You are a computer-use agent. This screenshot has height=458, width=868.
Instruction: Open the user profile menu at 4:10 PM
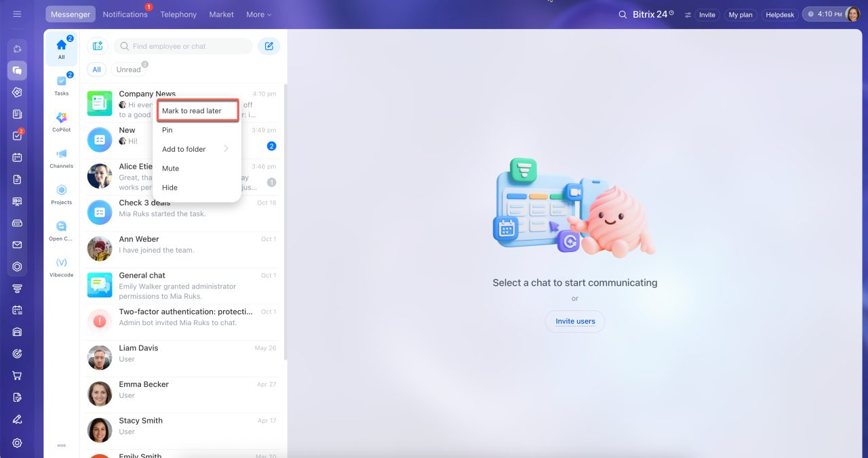tap(831, 14)
